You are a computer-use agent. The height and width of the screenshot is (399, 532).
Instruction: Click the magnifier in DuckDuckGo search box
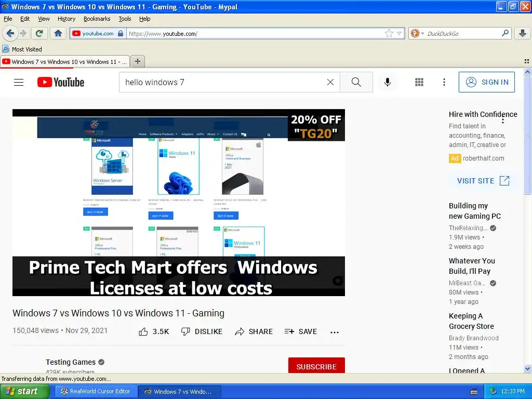coord(505,33)
